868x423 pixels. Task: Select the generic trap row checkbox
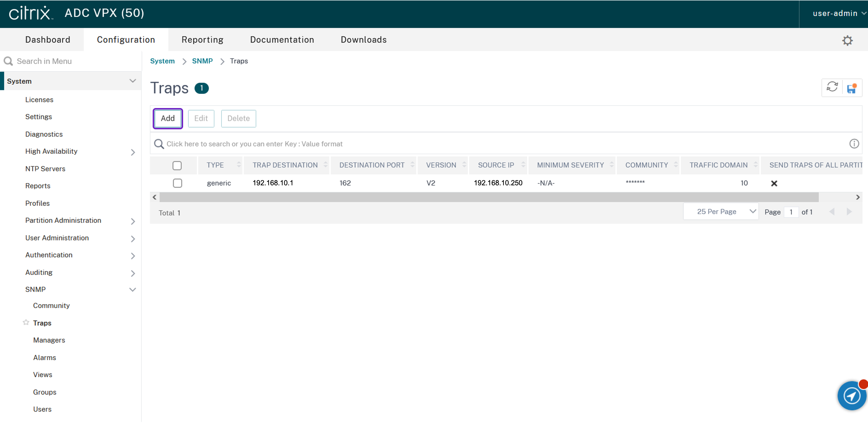point(177,183)
